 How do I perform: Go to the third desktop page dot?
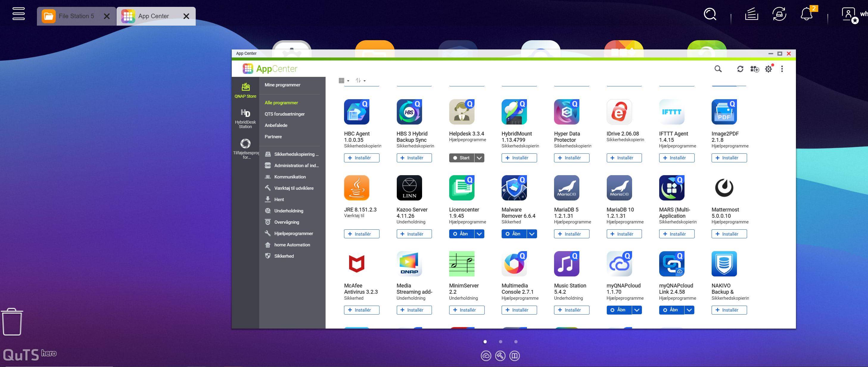[x=516, y=342]
